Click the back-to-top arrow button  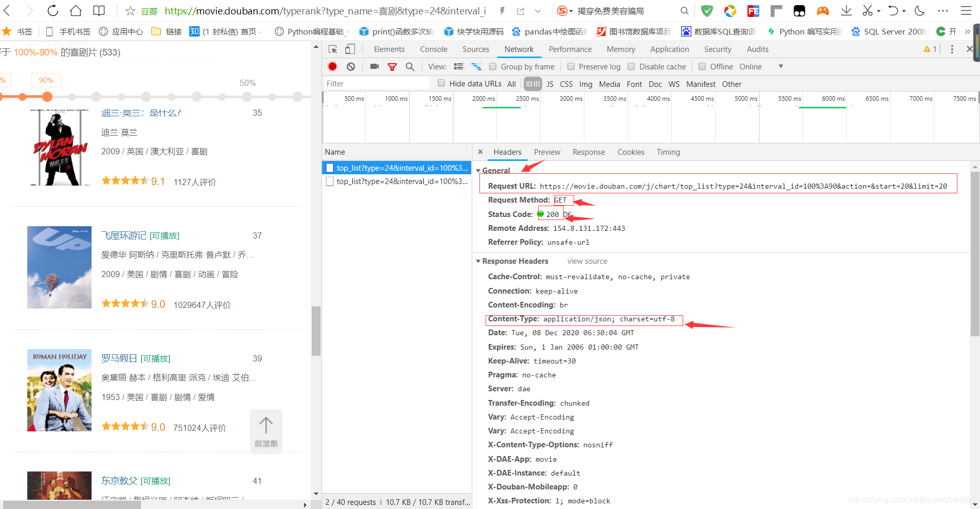tap(266, 431)
